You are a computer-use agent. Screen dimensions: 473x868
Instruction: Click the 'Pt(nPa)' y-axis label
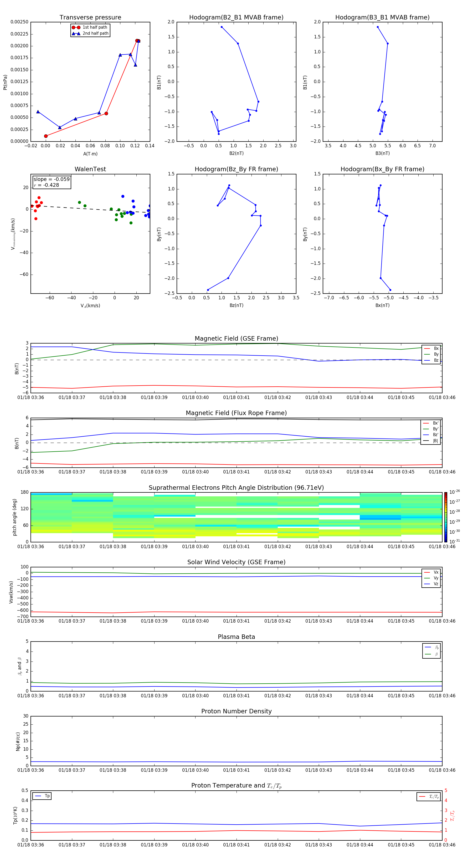click(x=5, y=82)
